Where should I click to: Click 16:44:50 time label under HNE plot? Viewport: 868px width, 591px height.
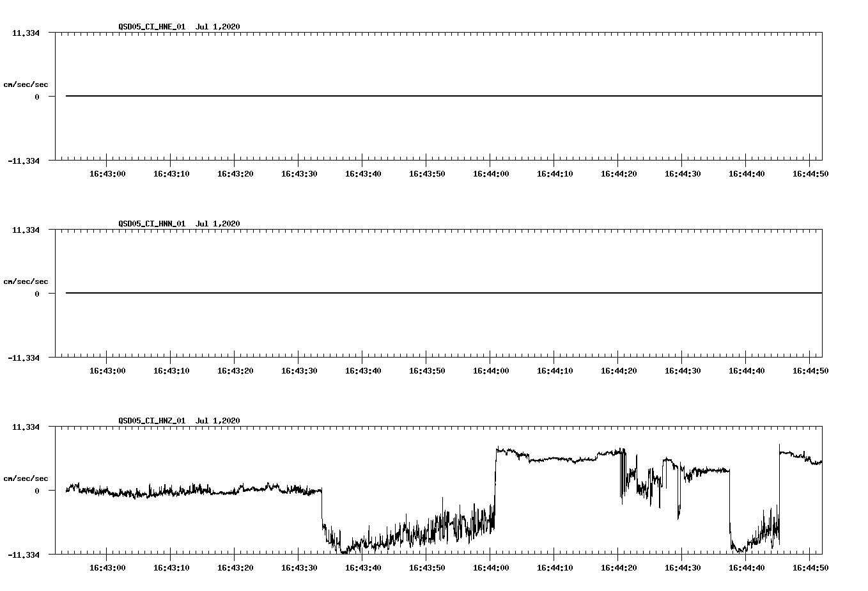810,174
